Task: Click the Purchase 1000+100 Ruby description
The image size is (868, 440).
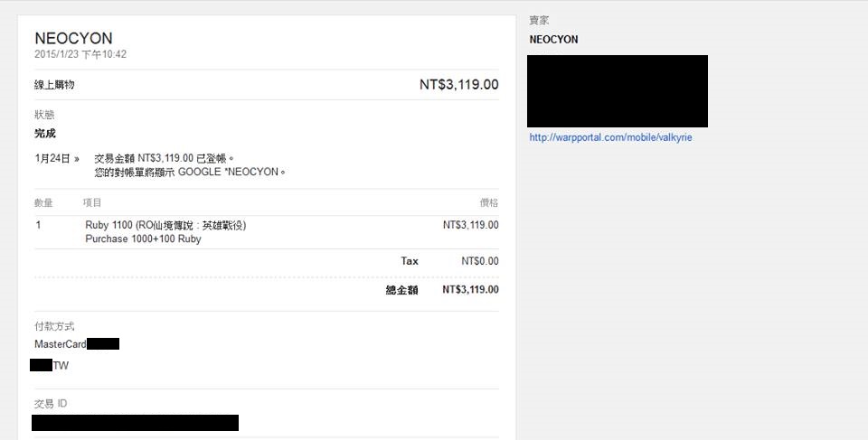Action: (x=143, y=239)
